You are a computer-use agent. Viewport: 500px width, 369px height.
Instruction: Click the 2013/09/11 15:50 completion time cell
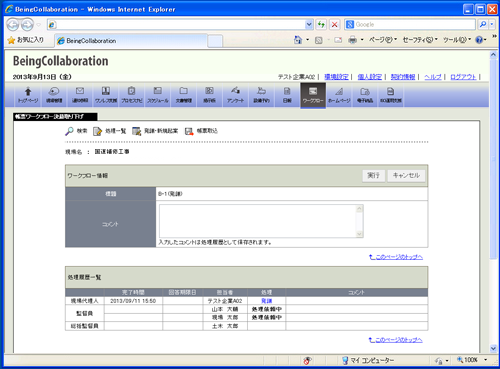[133, 301]
